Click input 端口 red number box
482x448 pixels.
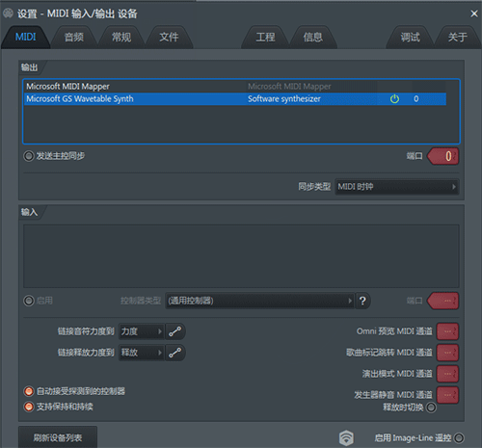(443, 301)
